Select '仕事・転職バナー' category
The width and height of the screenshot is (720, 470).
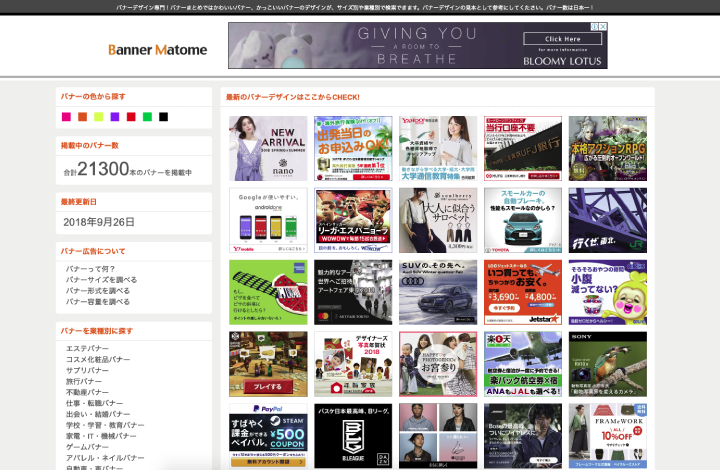[x=94, y=403]
